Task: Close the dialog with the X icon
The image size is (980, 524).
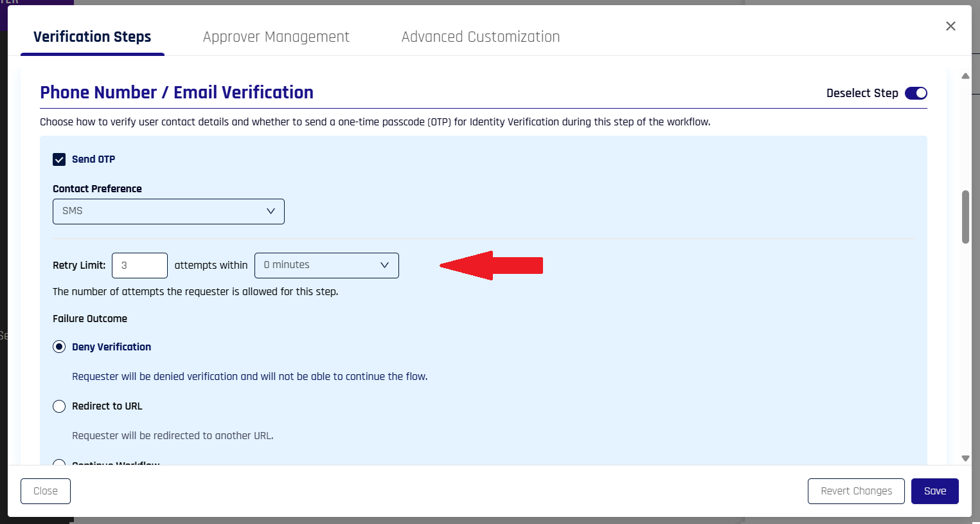Action: click(950, 26)
